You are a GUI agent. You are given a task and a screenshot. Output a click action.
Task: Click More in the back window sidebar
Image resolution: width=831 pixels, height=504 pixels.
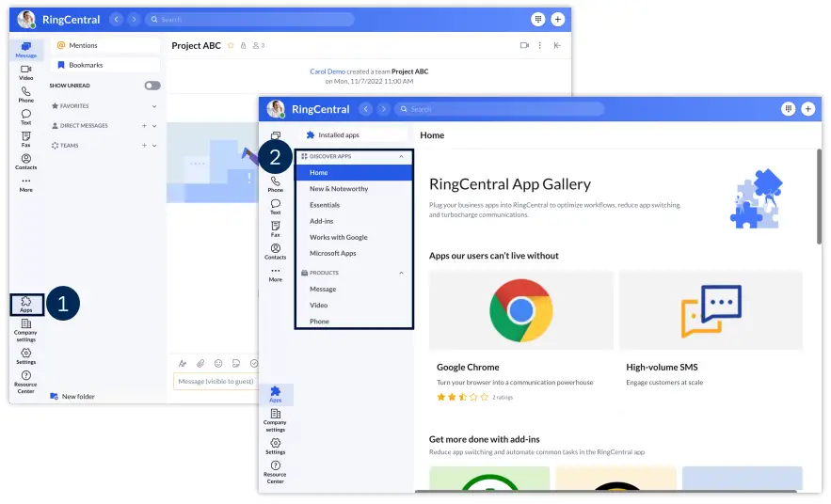click(x=26, y=184)
